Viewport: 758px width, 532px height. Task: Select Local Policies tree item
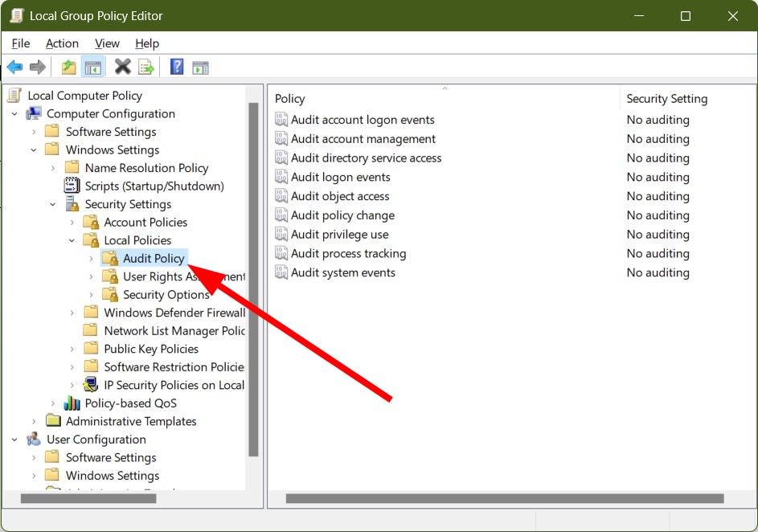[137, 240]
